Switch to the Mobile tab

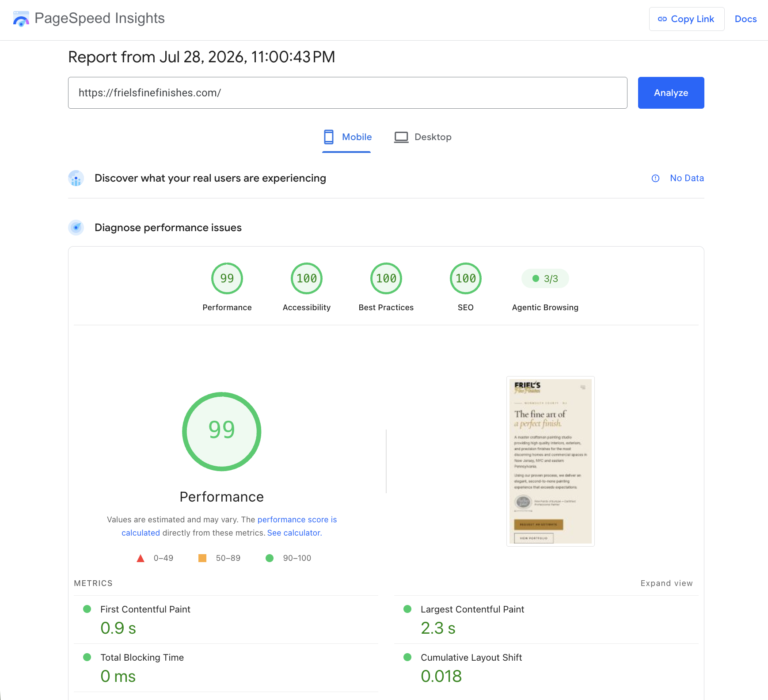click(x=347, y=137)
